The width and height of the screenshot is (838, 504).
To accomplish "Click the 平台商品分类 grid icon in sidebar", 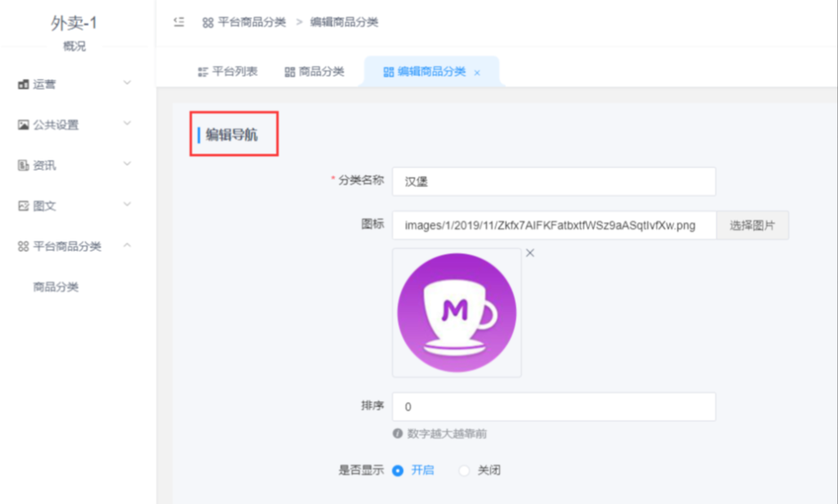I will click(23, 246).
